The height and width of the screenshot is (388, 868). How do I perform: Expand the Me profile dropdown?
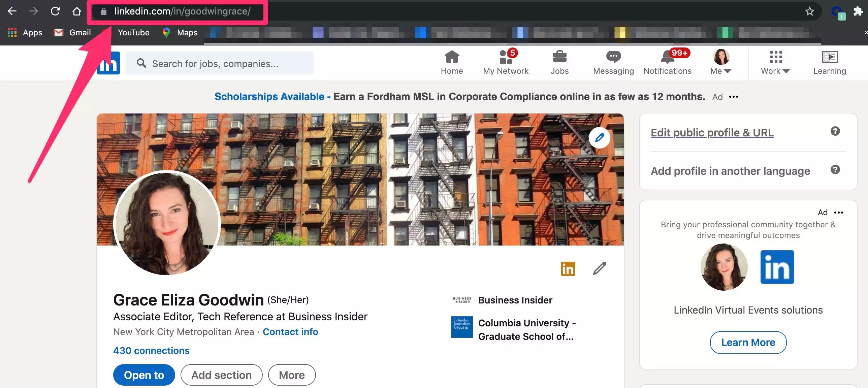tap(721, 62)
